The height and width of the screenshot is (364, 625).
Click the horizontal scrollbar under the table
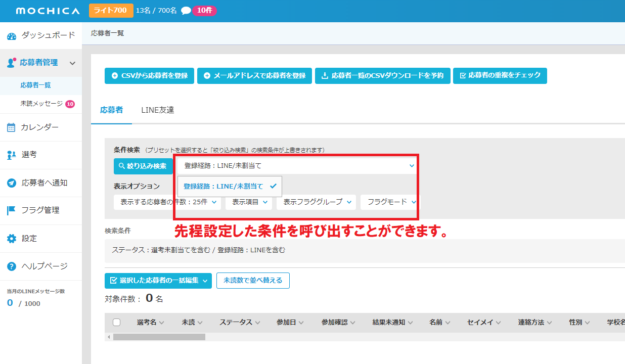pyautogui.click(x=159, y=337)
